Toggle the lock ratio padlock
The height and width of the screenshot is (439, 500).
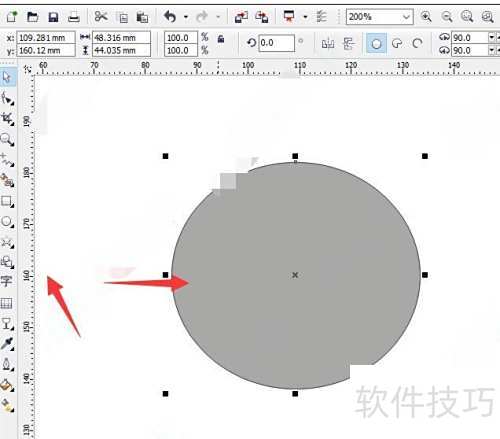pyautogui.click(x=221, y=39)
